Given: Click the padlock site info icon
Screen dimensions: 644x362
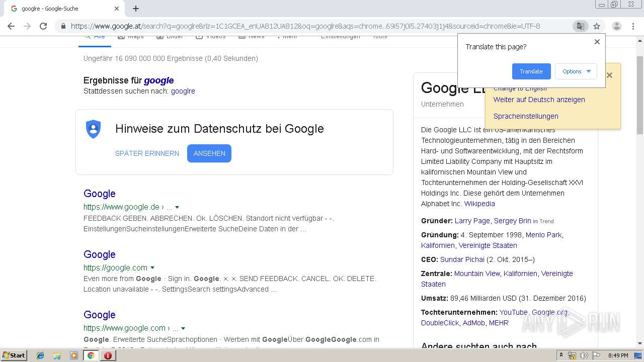Looking at the screenshot, I should coord(63,26).
